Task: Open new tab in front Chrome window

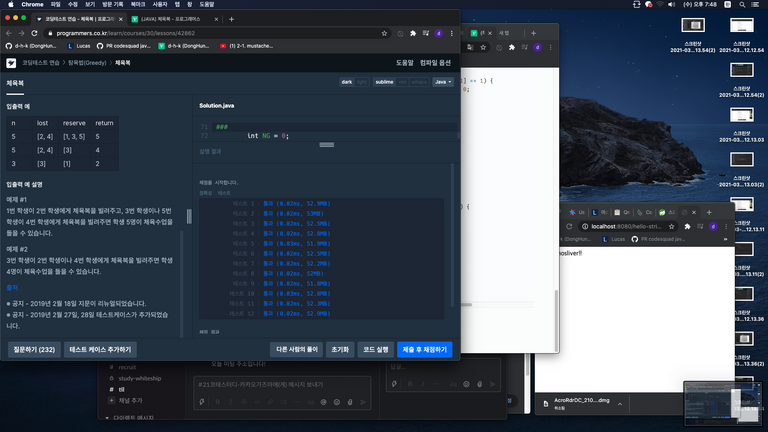Action: pos(231,19)
